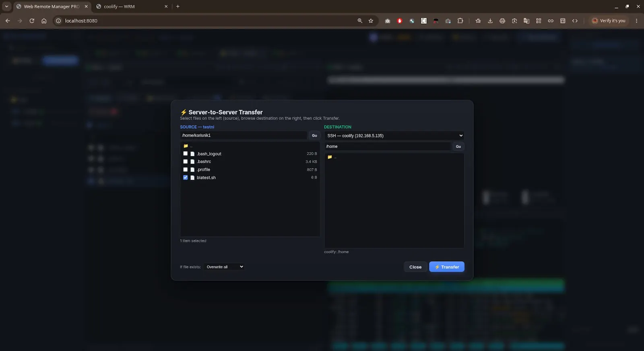Focus the source path field /home/korisnik1

tap(244, 135)
